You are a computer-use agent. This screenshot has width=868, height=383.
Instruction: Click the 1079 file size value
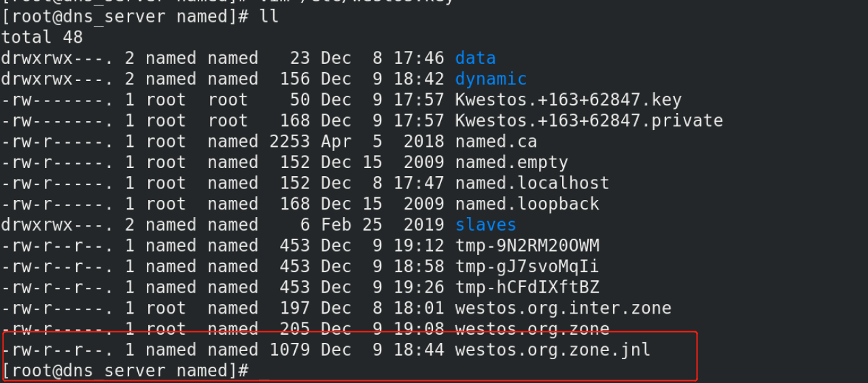(290, 350)
